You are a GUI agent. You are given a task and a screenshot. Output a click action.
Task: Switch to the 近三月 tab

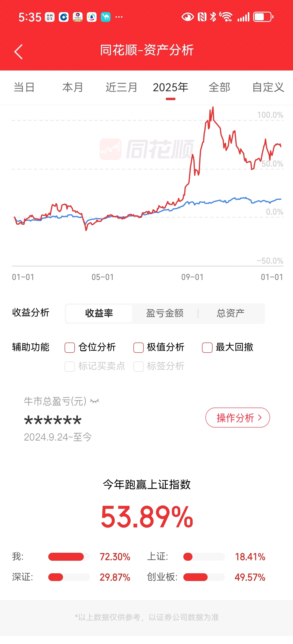121,87
